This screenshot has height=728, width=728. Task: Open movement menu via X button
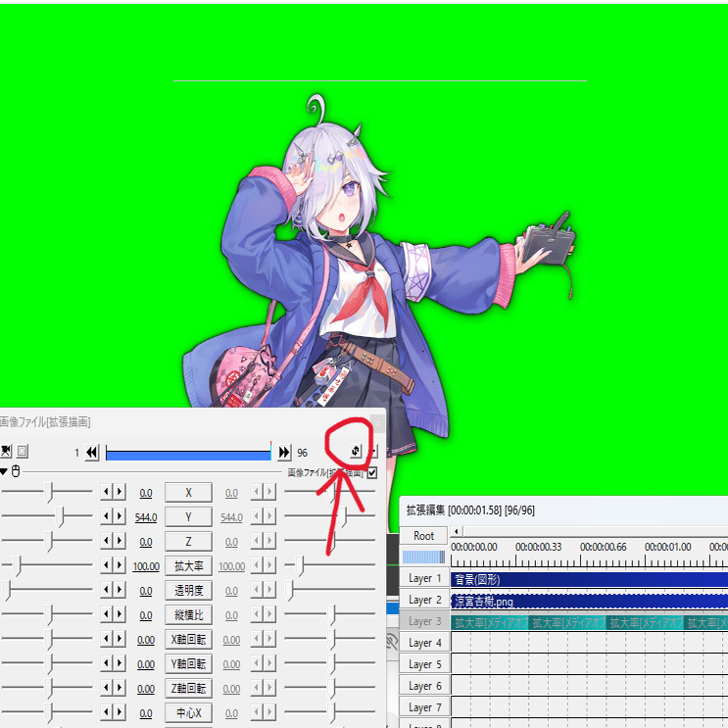click(x=188, y=493)
